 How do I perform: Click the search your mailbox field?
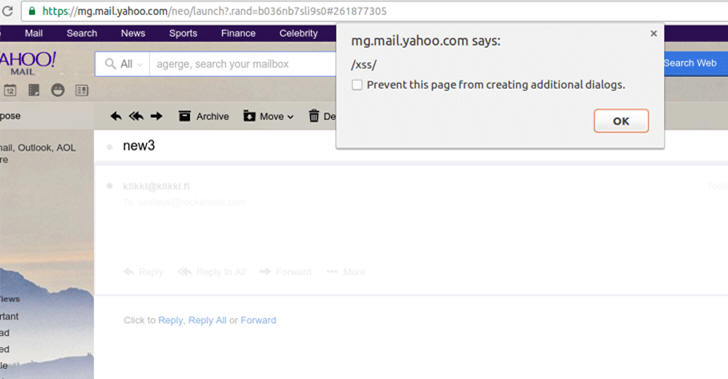pyautogui.click(x=243, y=64)
